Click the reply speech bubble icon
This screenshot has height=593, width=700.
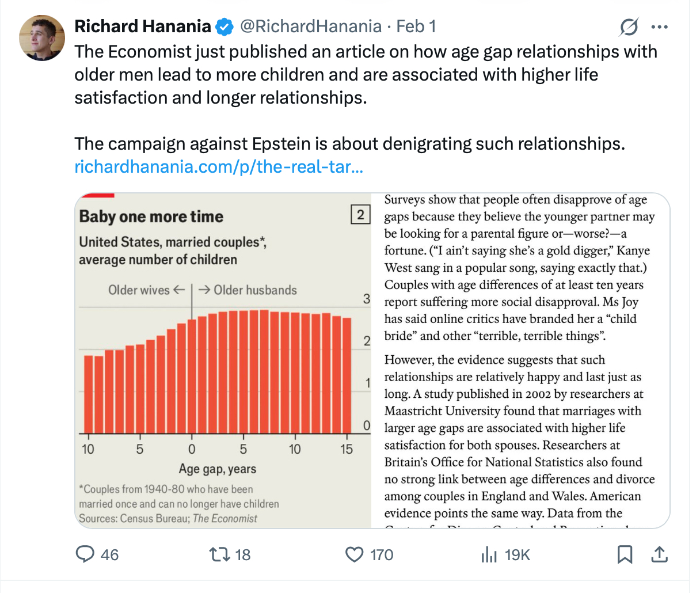point(85,554)
